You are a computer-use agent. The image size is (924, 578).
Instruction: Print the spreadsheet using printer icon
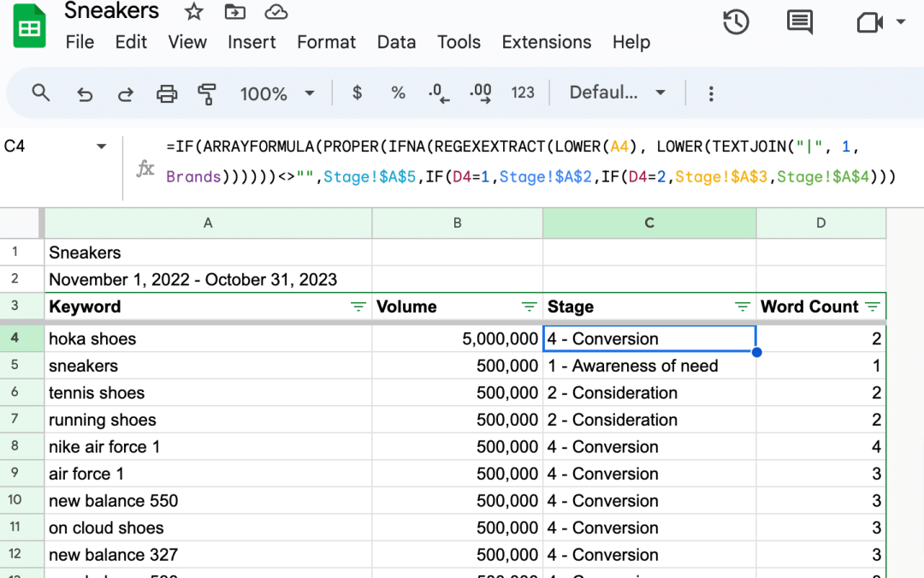tap(167, 93)
